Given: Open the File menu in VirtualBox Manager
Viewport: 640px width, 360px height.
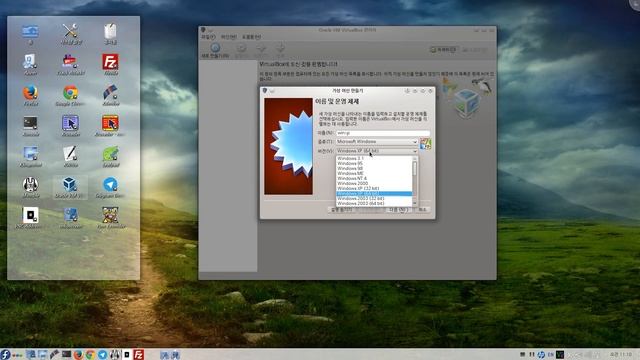Looking at the screenshot, I should 208,37.
